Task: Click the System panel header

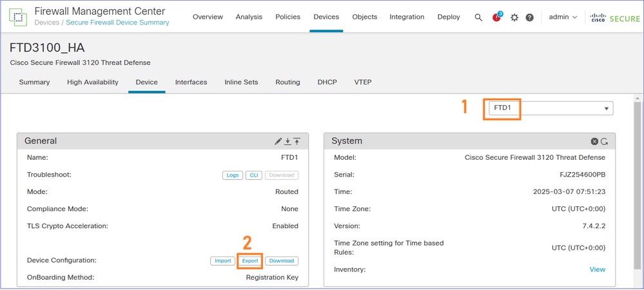Action: [469, 141]
